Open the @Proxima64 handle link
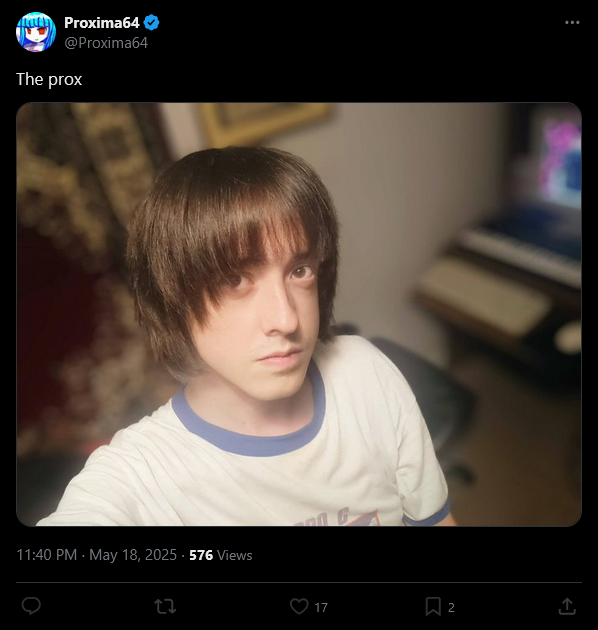This screenshot has width=598, height=630. point(106,43)
